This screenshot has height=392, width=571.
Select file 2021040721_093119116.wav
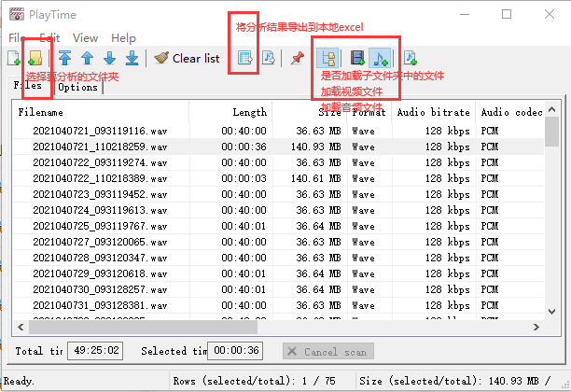(100, 131)
